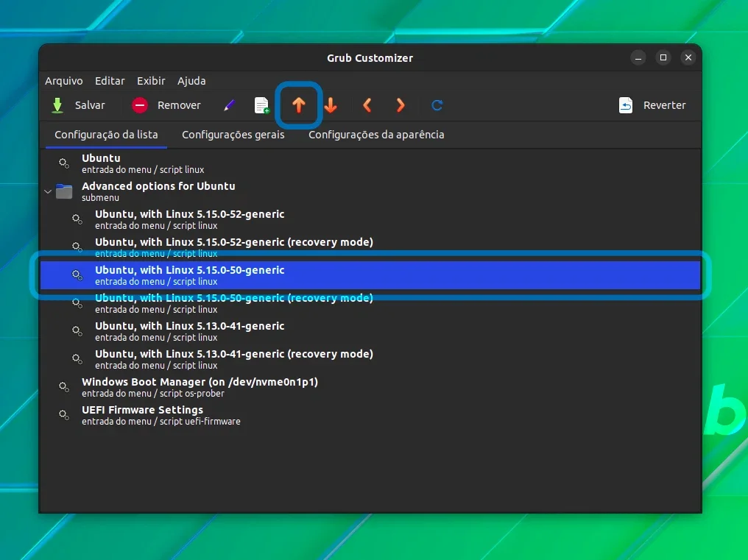Image resolution: width=748 pixels, height=560 pixels.
Task: Click the Remover button label
Action: coord(179,105)
